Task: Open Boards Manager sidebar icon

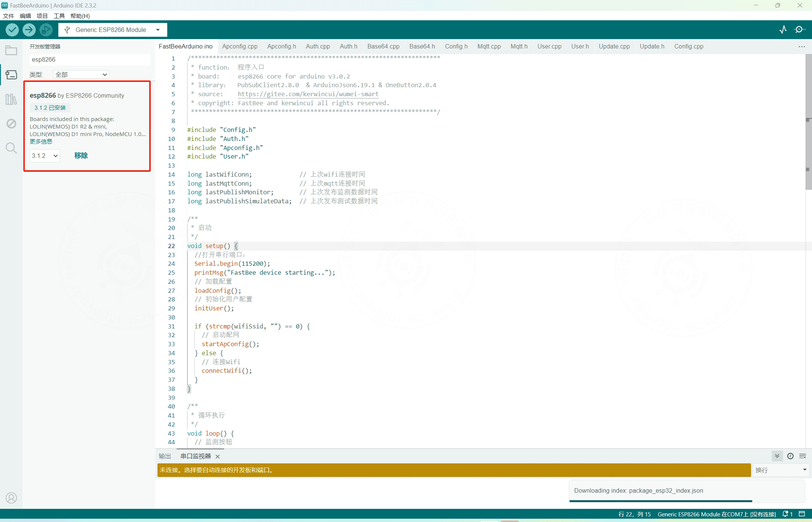Action: 11,74
